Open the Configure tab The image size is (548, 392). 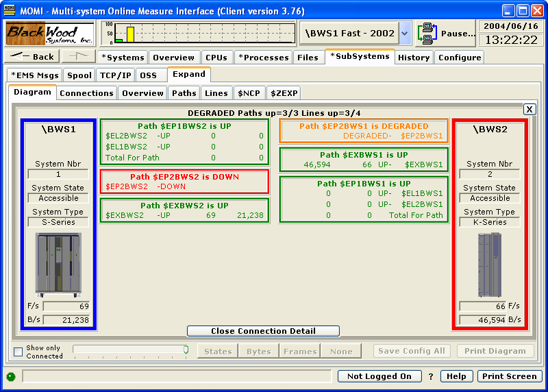pyautogui.click(x=460, y=58)
